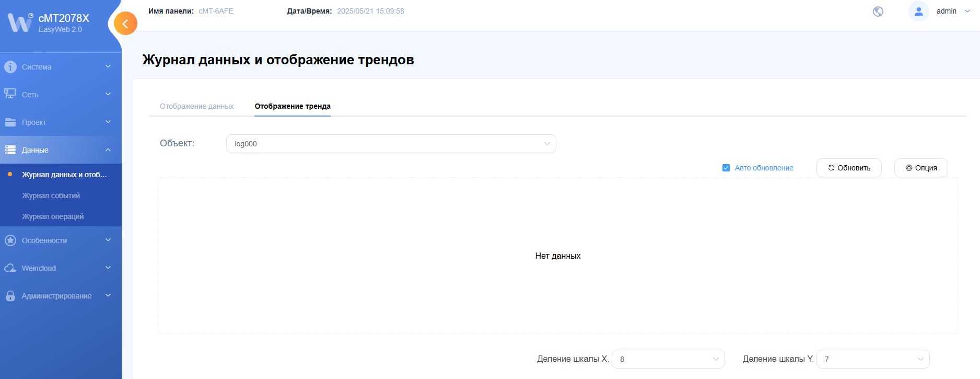Open the Объект log000 dropdown
The image size is (980, 379).
coord(391,144)
